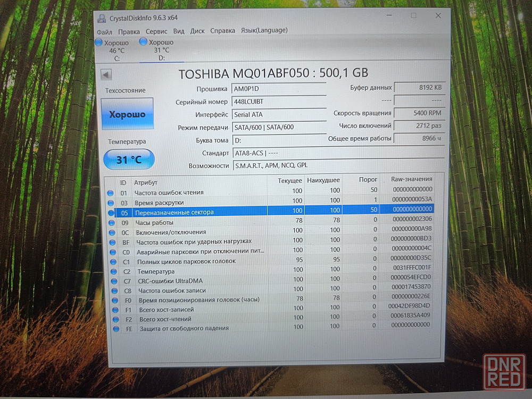Viewport: 532px width, 399px height.
Task: Click status dot of attribute 0C
Action: (112, 233)
